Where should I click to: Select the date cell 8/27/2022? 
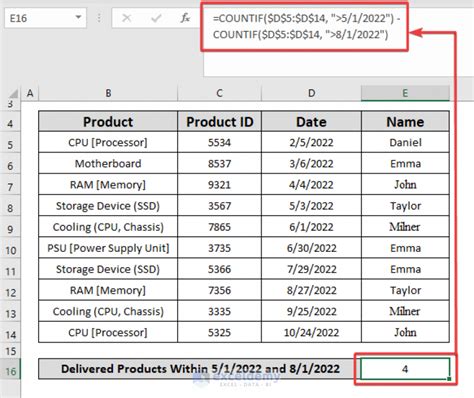[x=311, y=290]
